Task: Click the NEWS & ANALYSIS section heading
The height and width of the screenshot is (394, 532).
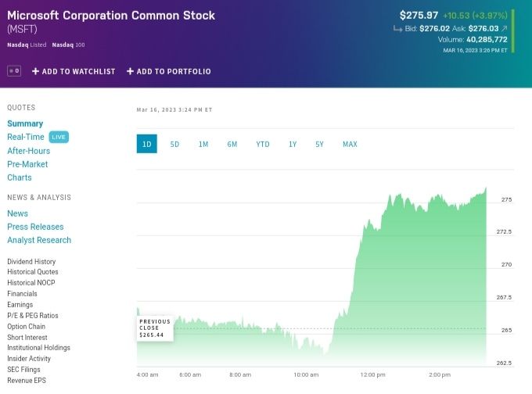Action: 39,198
